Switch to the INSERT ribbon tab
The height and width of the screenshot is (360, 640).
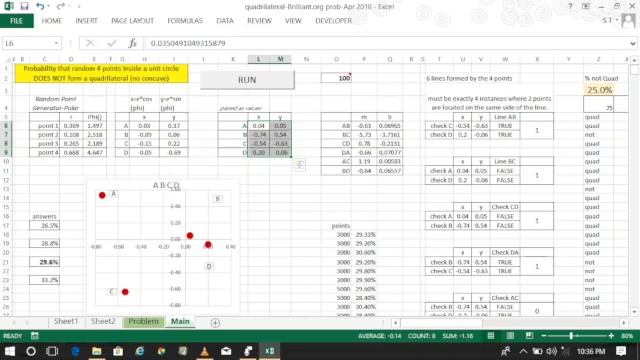coord(86,21)
